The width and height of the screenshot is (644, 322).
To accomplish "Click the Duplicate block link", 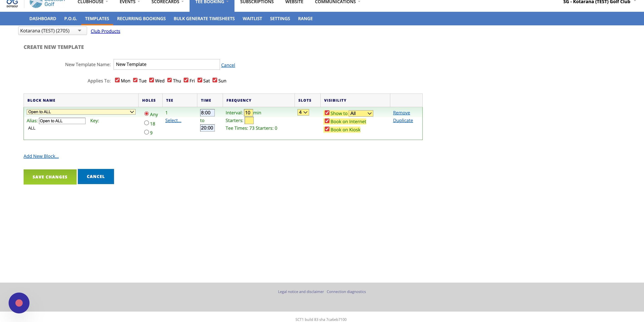I will pyautogui.click(x=403, y=120).
